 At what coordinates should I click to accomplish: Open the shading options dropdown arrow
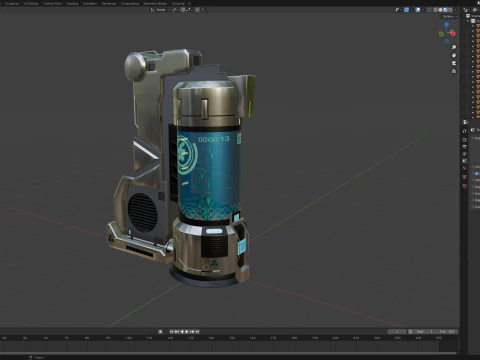pos(455,10)
